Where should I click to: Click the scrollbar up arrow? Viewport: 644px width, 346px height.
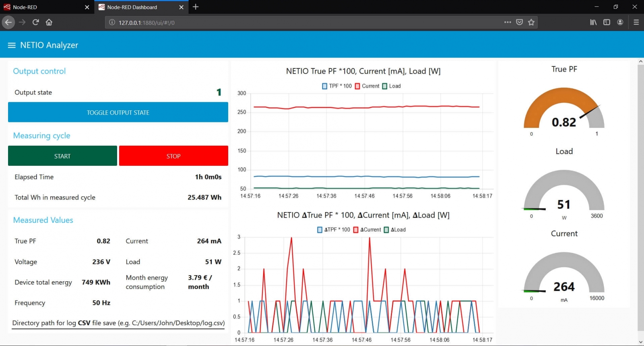coord(641,62)
